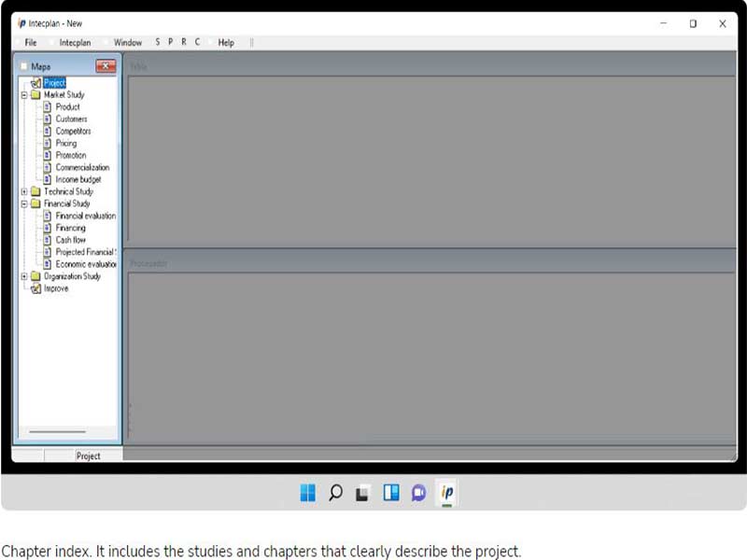The image size is (747, 560).
Task: Click the Commercialization document icon
Action: tap(48, 167)
